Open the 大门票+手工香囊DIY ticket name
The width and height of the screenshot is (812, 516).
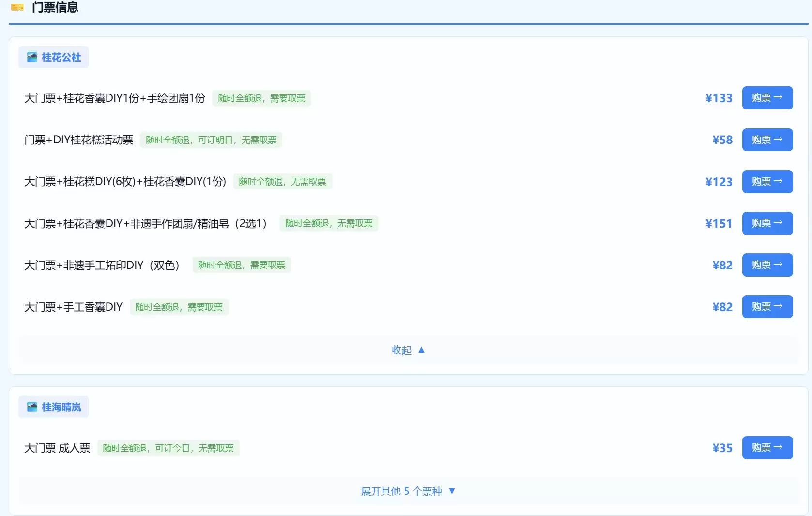click(73, 307)
